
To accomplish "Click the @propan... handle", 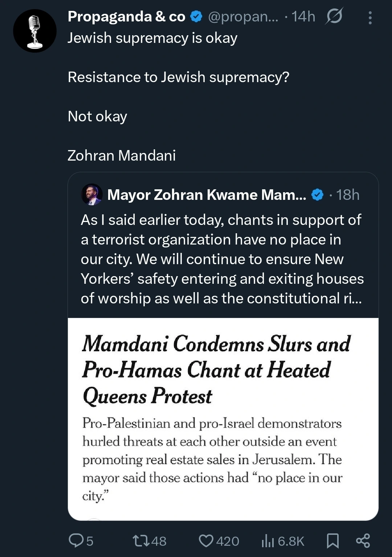I will pyautogui.click(x=243, y=17).
